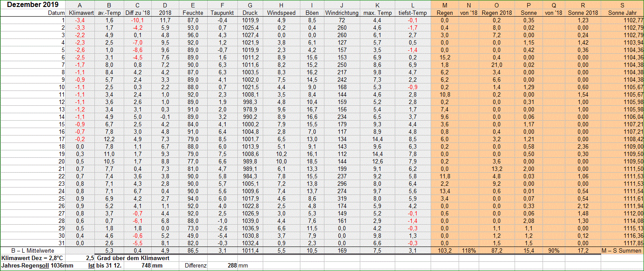The width and height of the screenshot is (644, 271).
Task: Click the "Regen 2018" column label
Action: pyautogui.click(x=497, y=13)
